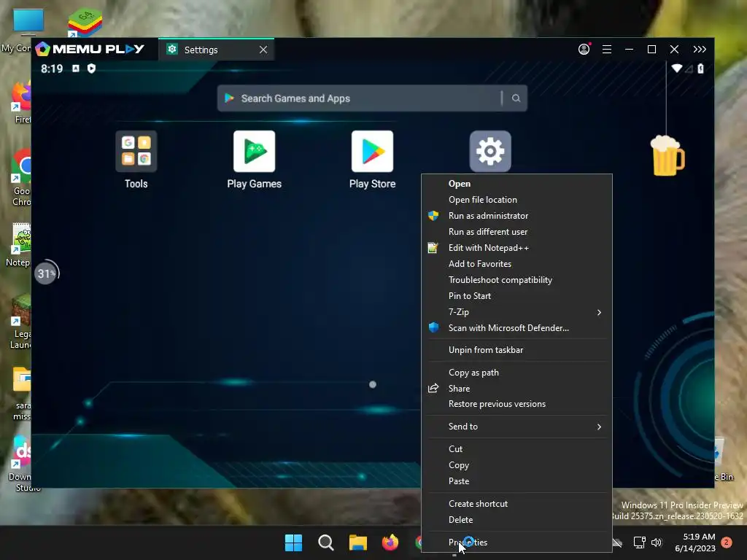Choose Copy as path
Screen dimensions: 747x560
tap(517, 373)
